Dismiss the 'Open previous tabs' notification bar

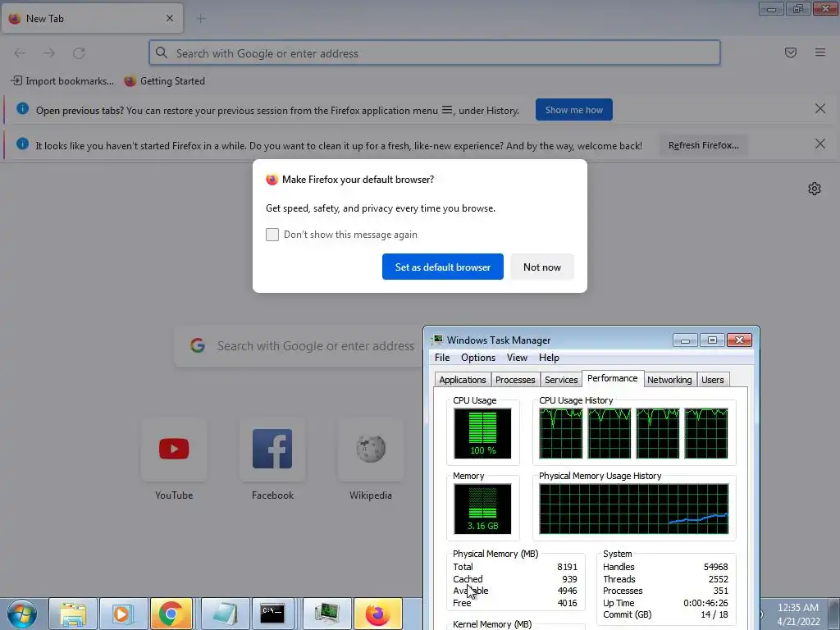[819, 109]
